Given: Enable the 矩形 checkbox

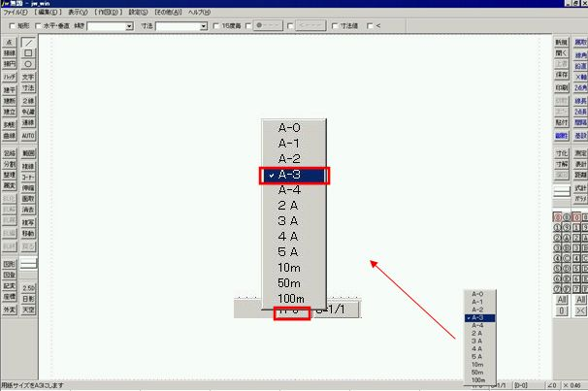Looking at the screenshot, I should coord(10,26).
